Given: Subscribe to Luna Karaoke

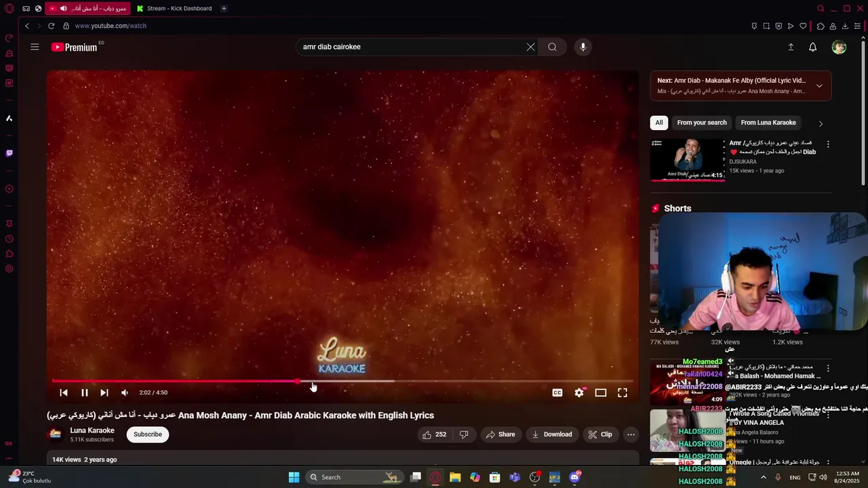Looking at the screenshot, I should click(x=148, y=434).
